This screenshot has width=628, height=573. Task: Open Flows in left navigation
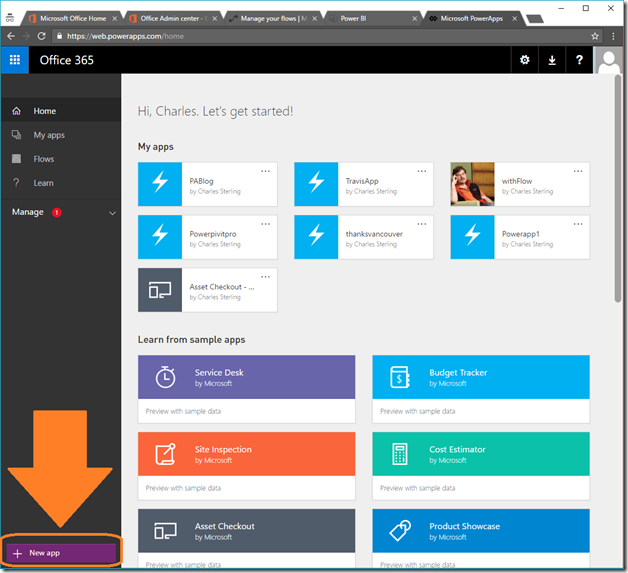coord(43,159)
